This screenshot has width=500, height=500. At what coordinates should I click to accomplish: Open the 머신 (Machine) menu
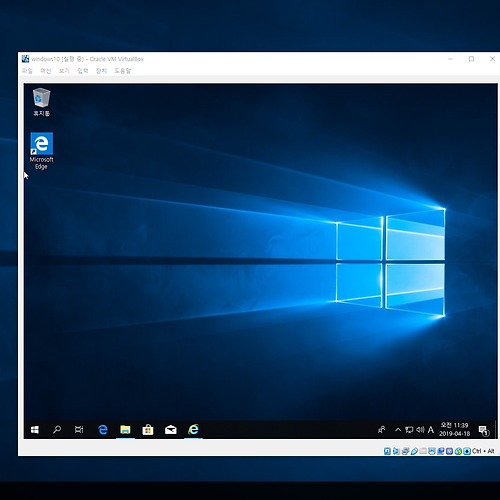point(46,71)
